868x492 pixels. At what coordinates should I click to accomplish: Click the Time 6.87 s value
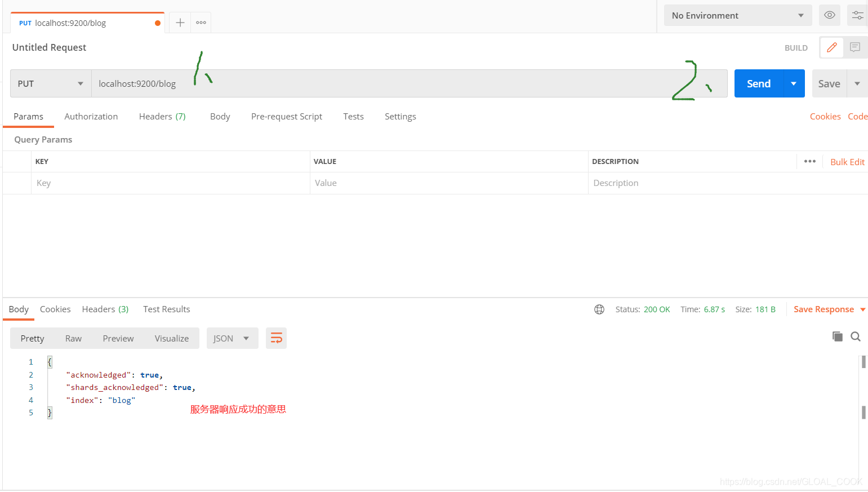pos(714,309)
